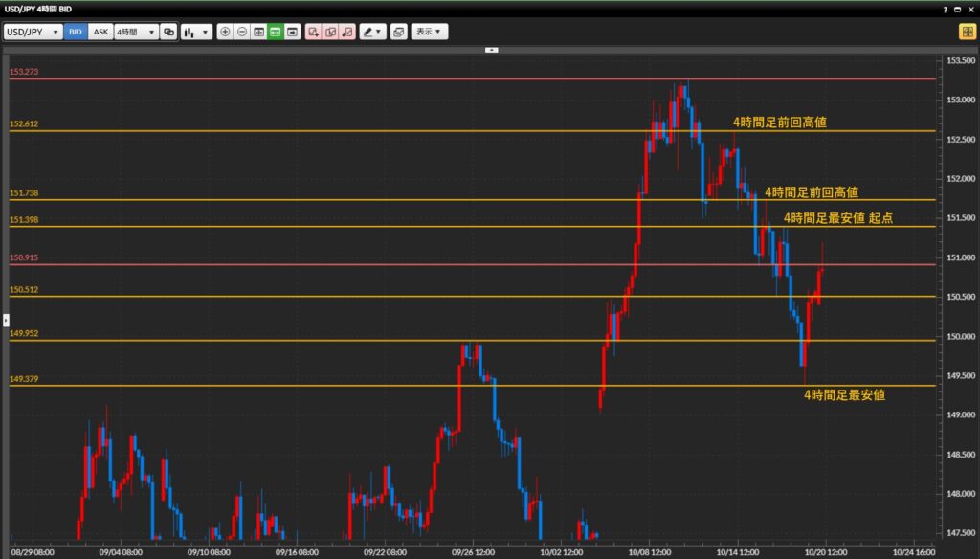
Task: Click the 4時間足最安値 annotation label
Action: (x=847, y=392)
